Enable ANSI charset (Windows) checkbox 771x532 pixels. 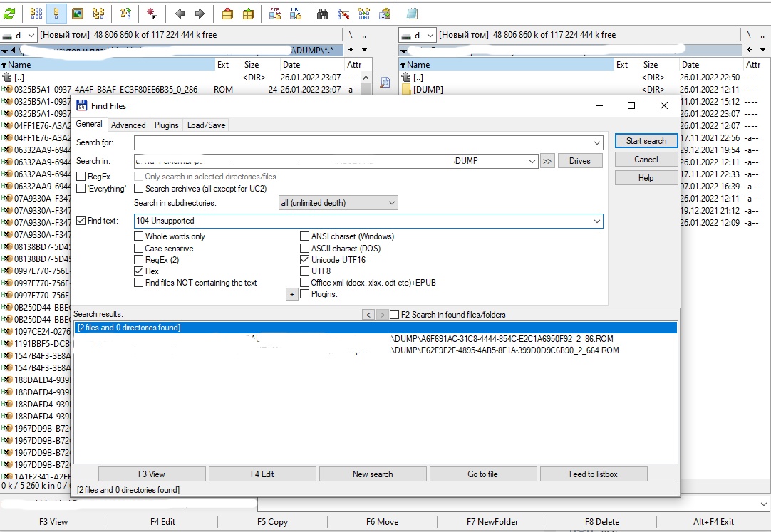click(x=304, y=236)
